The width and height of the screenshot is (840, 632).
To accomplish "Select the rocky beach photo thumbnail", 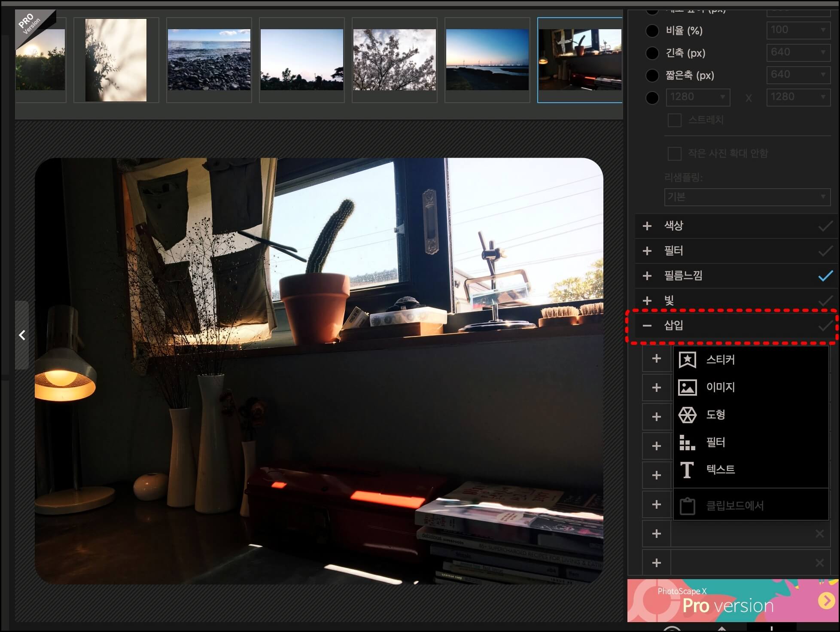I will click(209, 60).
